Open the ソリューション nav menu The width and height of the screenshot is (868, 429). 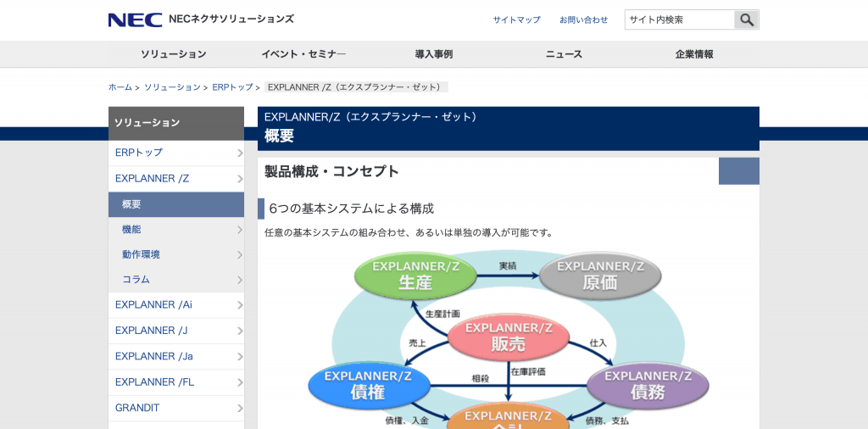pos(173,54)
